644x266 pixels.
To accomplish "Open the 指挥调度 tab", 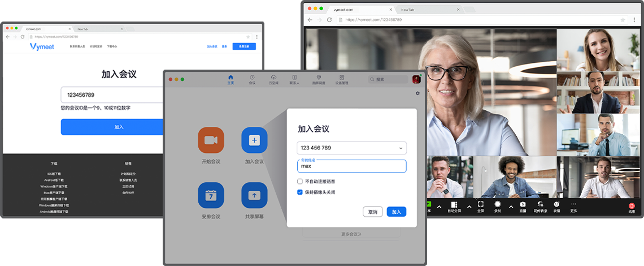I will click(319, 79).
